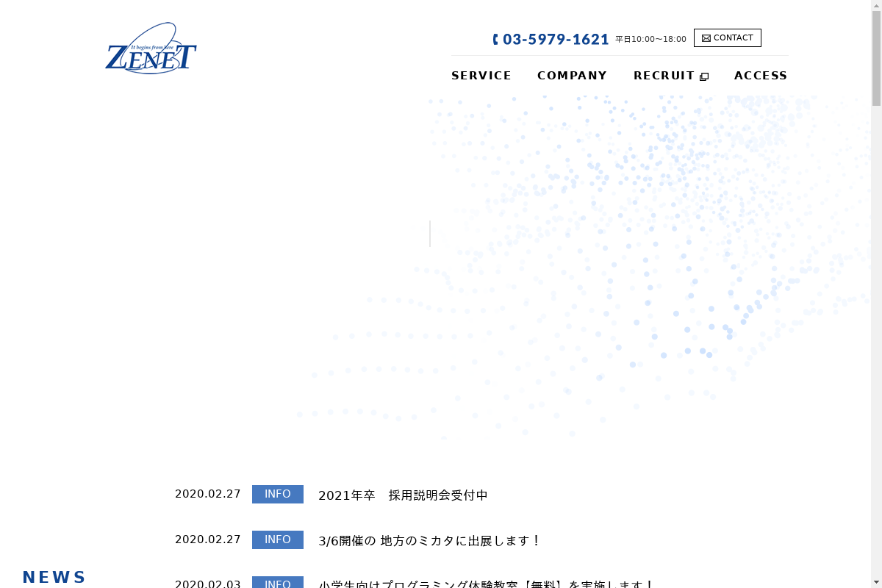Open the ACCESS menu item
Screen dimensions: 882x588
coord(761,76)
